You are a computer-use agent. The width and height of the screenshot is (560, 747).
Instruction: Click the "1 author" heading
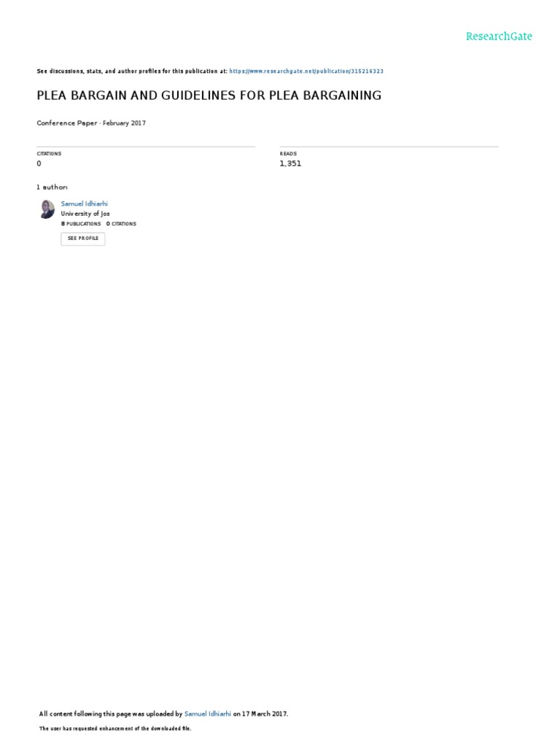52,187
